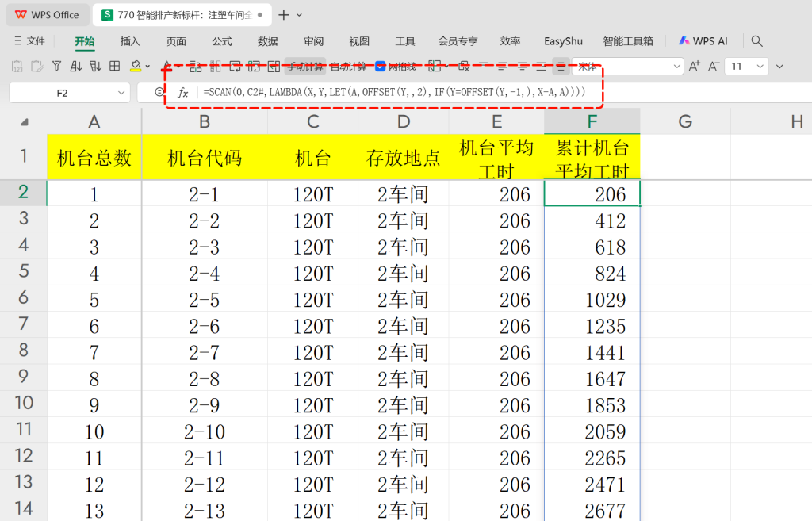Click the paste-values clipboard icon
The width and height of the screenshot is (812, 521).
pyautogui.click(x=17, y=67)
